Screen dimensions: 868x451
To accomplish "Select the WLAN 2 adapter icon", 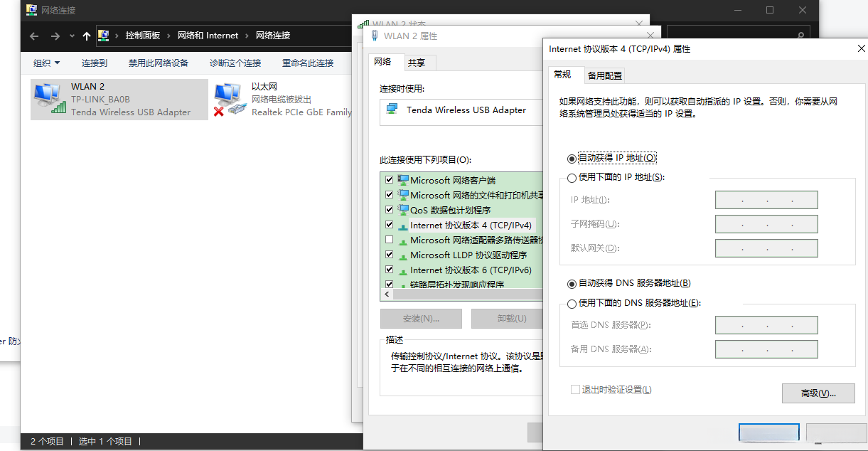I will coord(48,98).
